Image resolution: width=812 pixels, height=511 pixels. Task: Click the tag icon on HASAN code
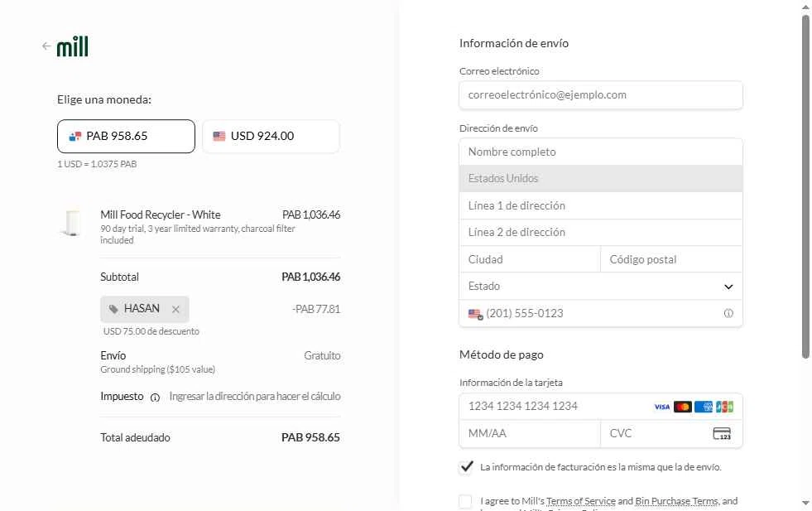(x=113, y=310)
